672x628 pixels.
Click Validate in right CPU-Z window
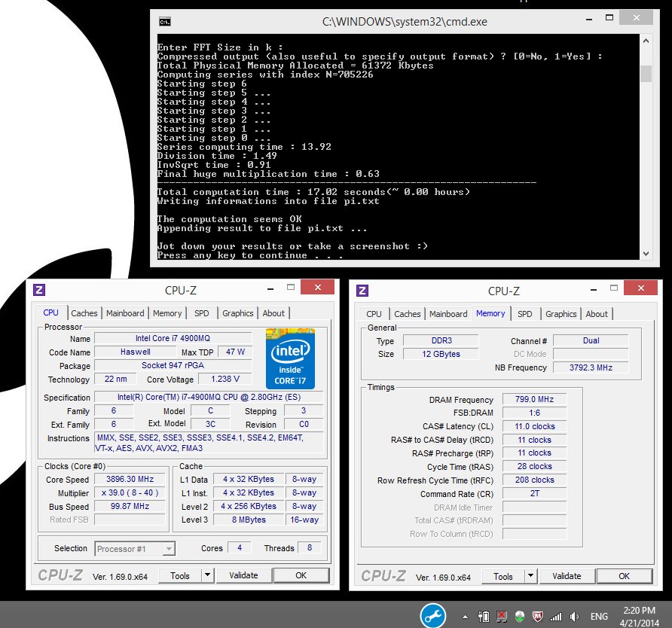click(x=567, y=576)
